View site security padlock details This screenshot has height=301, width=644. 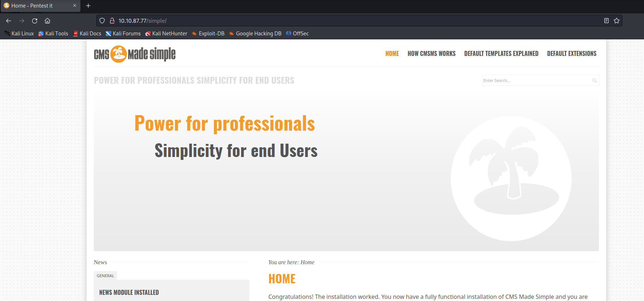(x=112, y=21)
